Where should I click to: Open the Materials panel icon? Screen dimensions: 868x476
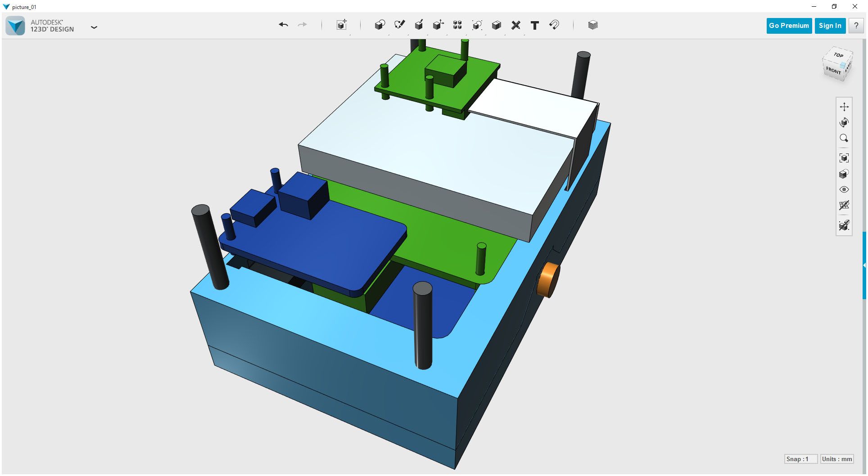tap(592, 25)
